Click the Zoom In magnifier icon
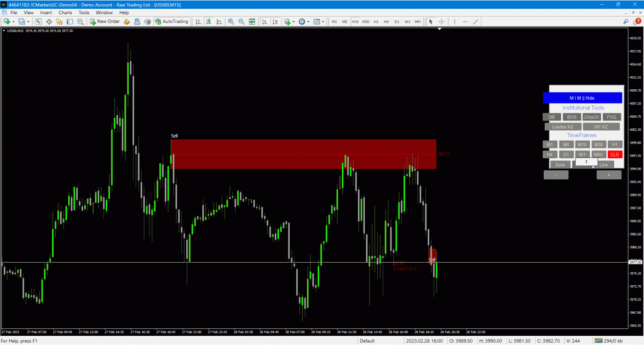644x345 pixels. click(x=231, y=22)
